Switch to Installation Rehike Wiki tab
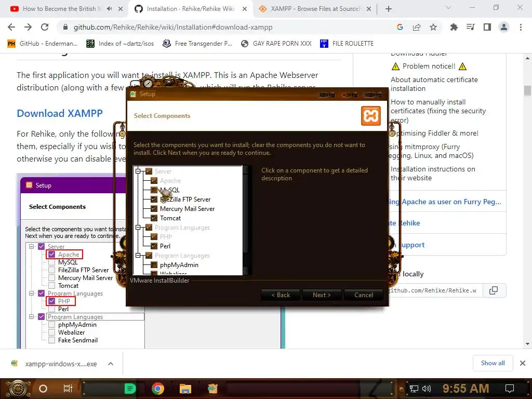This screenshot has height=399, width=532. (x=190, y=9)
